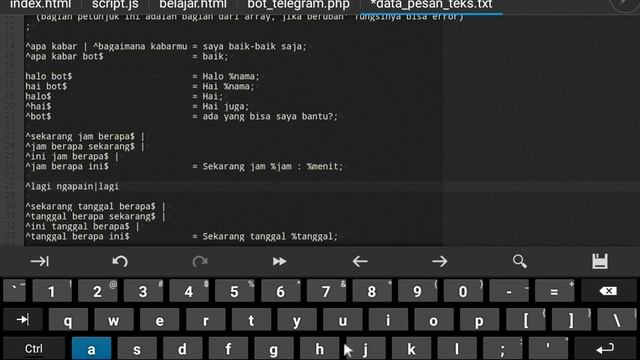This screenshot has height=360, width=640.
Task: Click the 'Halo %nama;' reply text
Action: point(231,76)
